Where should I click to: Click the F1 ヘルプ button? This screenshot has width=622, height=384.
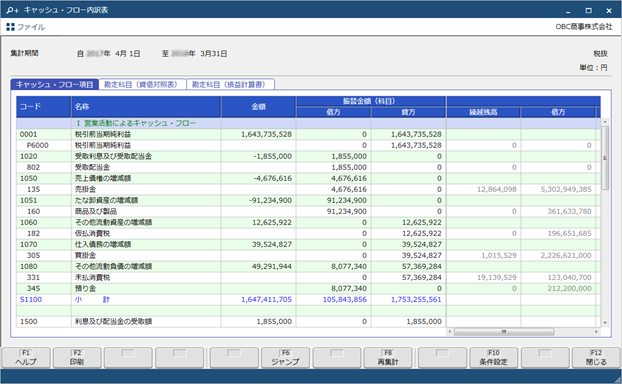point(26,357)
